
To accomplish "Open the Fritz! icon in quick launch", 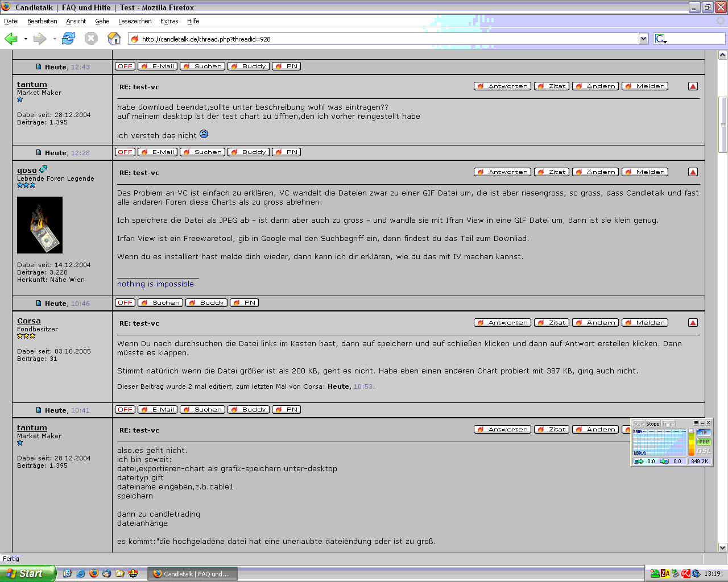I will tap(133, 573).
